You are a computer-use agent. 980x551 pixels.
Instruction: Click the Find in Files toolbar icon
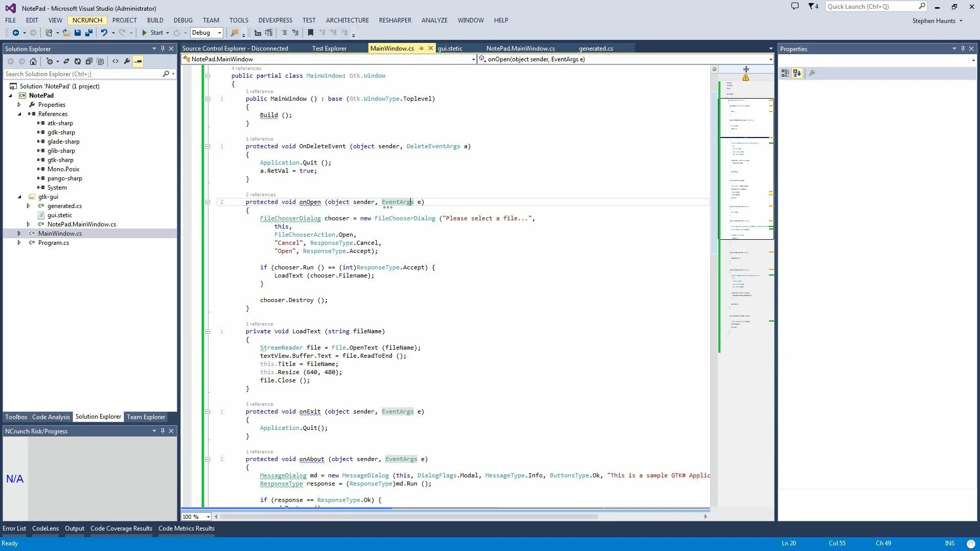[235, 33]
